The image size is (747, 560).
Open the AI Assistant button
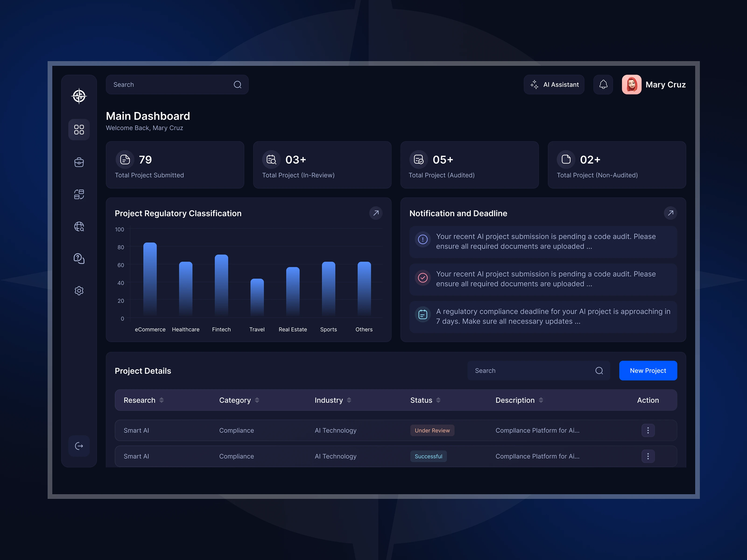tap(554, 84)
